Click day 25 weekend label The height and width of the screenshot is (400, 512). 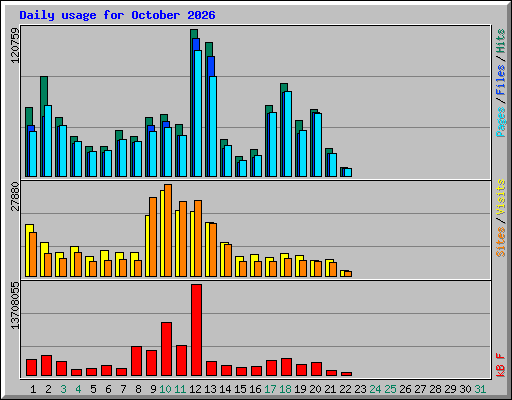click(x=390, y=389)
